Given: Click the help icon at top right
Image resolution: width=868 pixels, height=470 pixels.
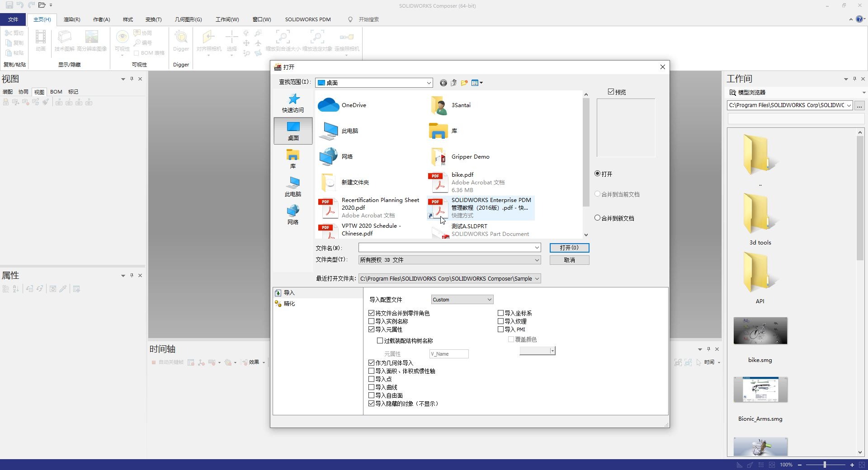Looking at the screenshot, I should point(859,19).
